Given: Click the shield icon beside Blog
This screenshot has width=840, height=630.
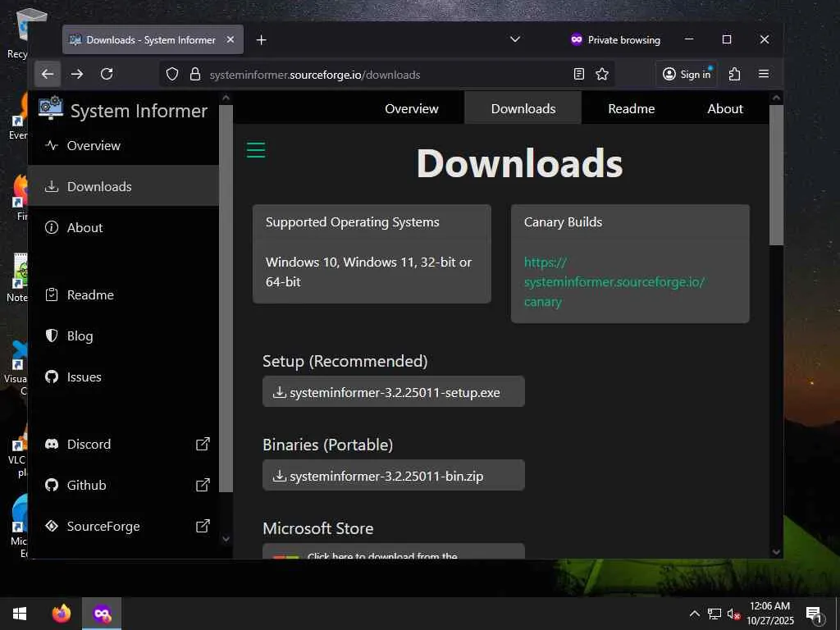Looking at the screenshot, I should coord(52,336).
